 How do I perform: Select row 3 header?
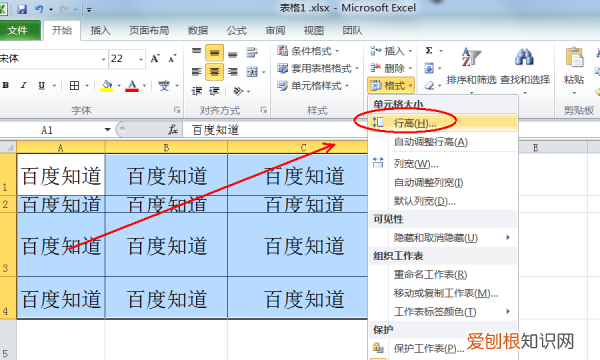click(8, 244)
